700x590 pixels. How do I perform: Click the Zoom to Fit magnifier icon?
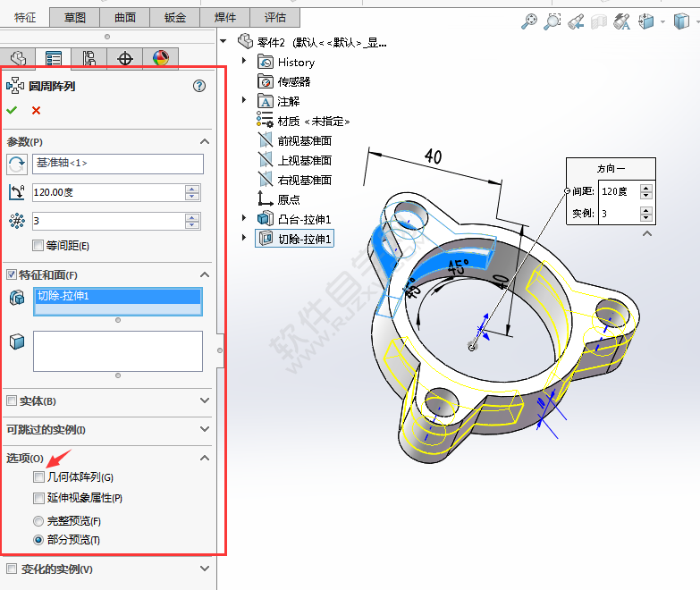(529, 21)
